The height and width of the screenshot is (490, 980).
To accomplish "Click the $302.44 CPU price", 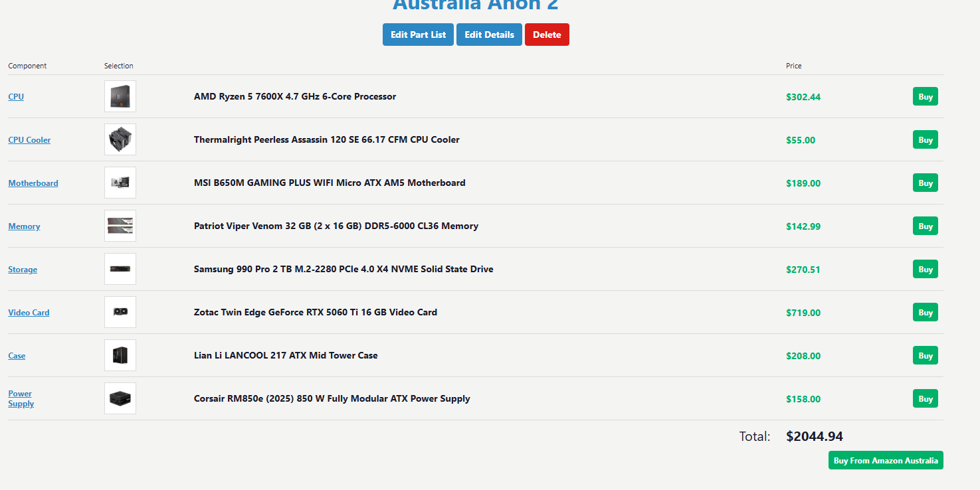I will [x=803, y=97].
